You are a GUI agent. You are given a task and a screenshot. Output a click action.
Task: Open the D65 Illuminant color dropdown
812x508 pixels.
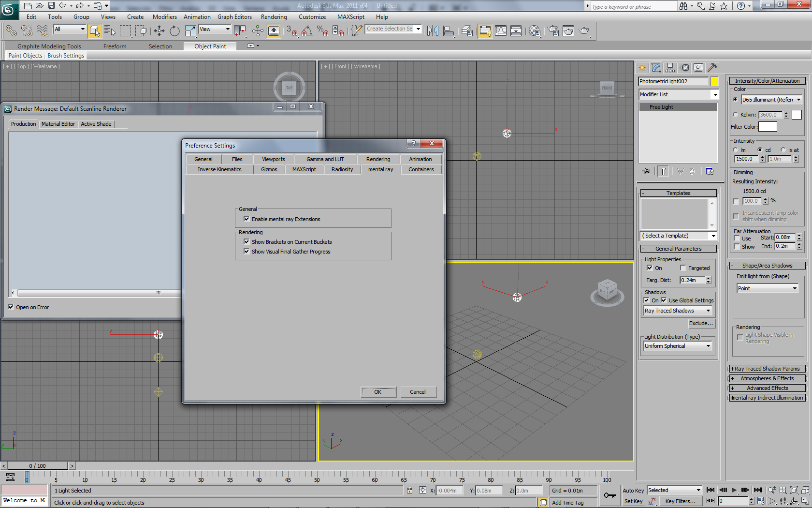tap(772, 100)
